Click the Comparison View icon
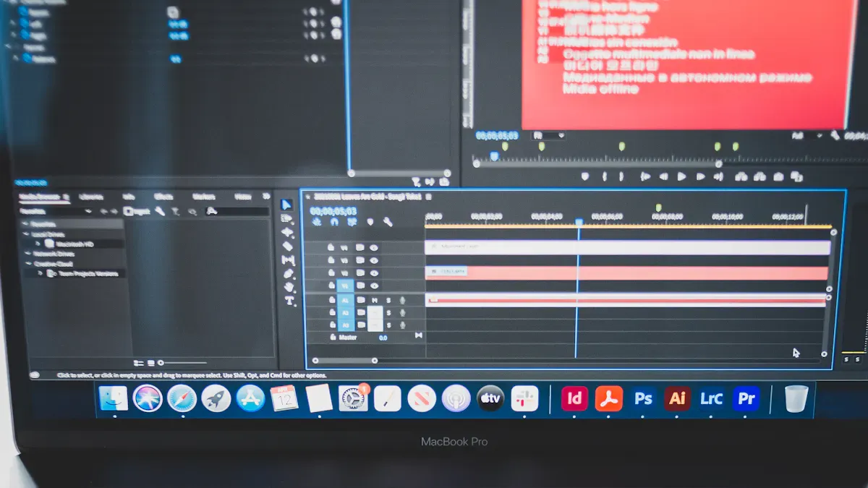Viewport: 868px width, 488px height. pyautogui.click(x=796, y=176)
